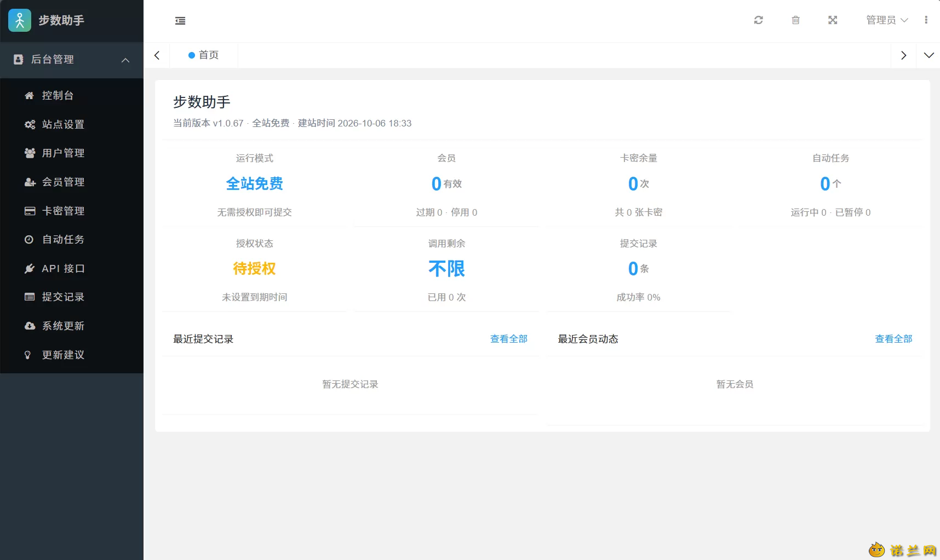Image resolution: width=940 pixels, height=560 pixels.
Task: Open the tab options down-chevron
Action: click(x=928, y=55)
